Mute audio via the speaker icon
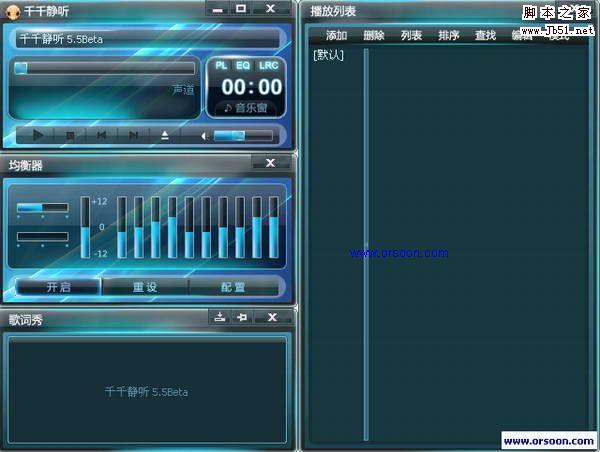Image resolution: width=600 pixels, height=452 pixels. click(x=205, y=136)
